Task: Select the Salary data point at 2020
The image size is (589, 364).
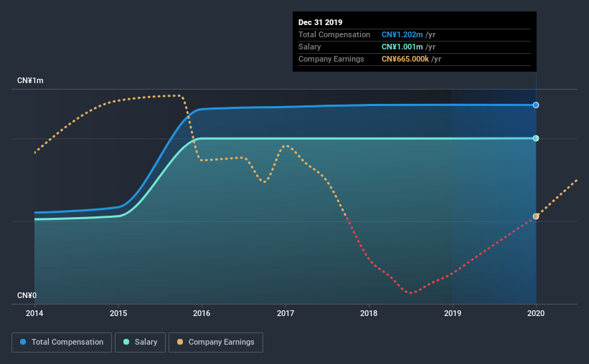Action: (536, 138)
